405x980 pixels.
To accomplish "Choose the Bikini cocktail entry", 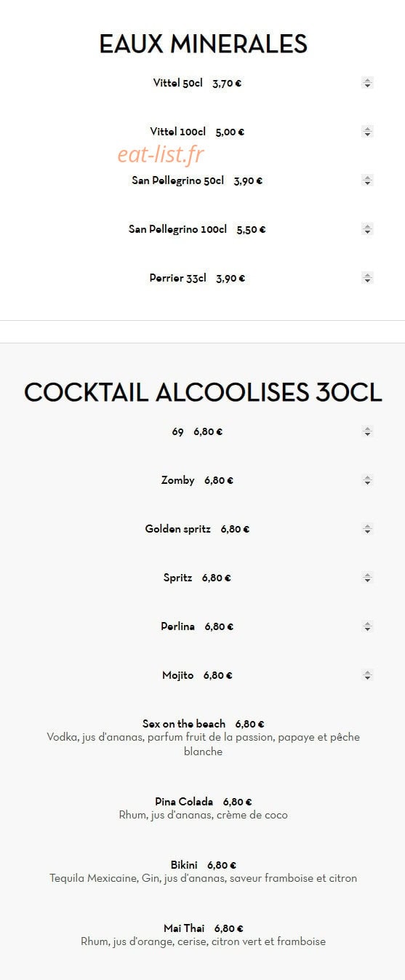I will (x=184, y=865).
